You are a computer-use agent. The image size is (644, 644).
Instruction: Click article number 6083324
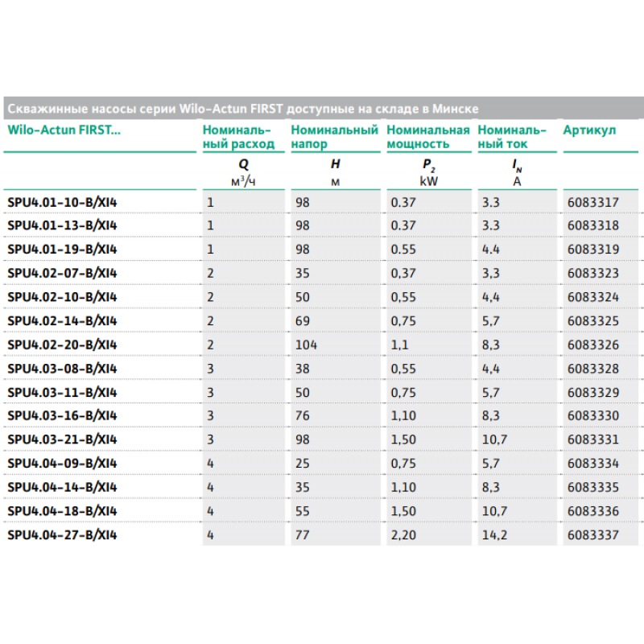coord(593,297)
